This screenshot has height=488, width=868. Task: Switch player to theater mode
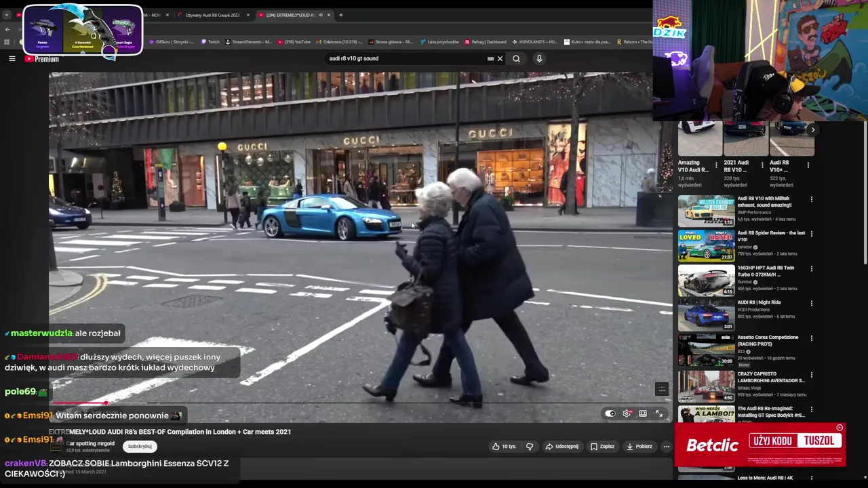[643, 413]
